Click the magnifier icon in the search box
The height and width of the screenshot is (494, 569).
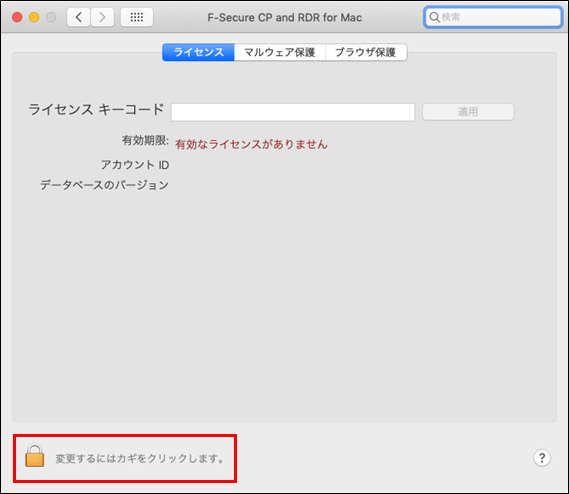pyautogui.click(x=434, y=17)
